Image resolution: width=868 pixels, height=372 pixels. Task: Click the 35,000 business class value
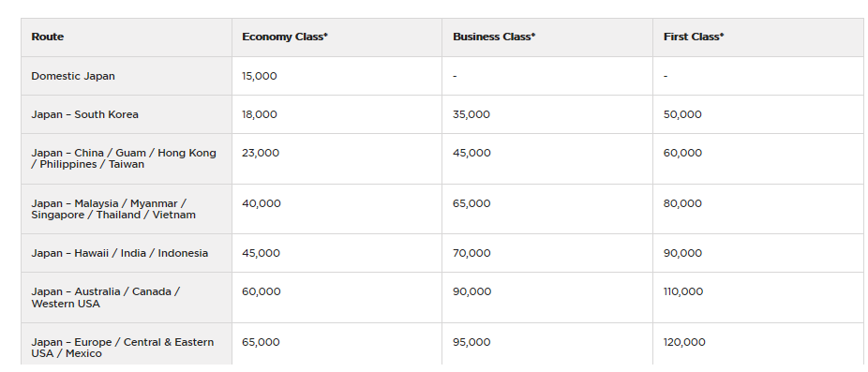(x=471, y=114)
